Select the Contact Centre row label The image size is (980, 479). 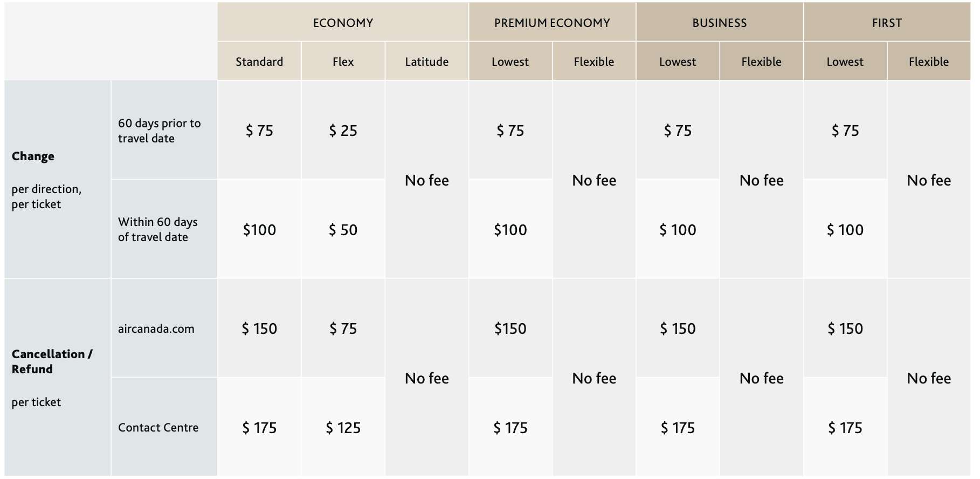(158, 427)
